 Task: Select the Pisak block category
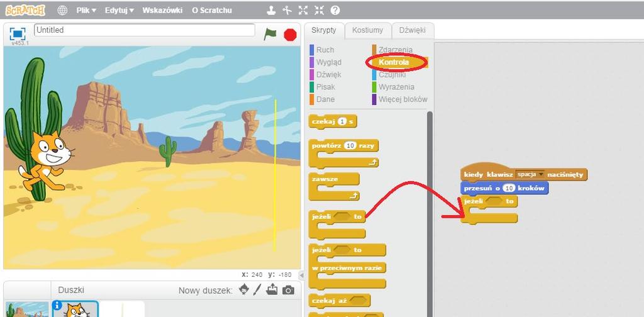tap(325, 87)
